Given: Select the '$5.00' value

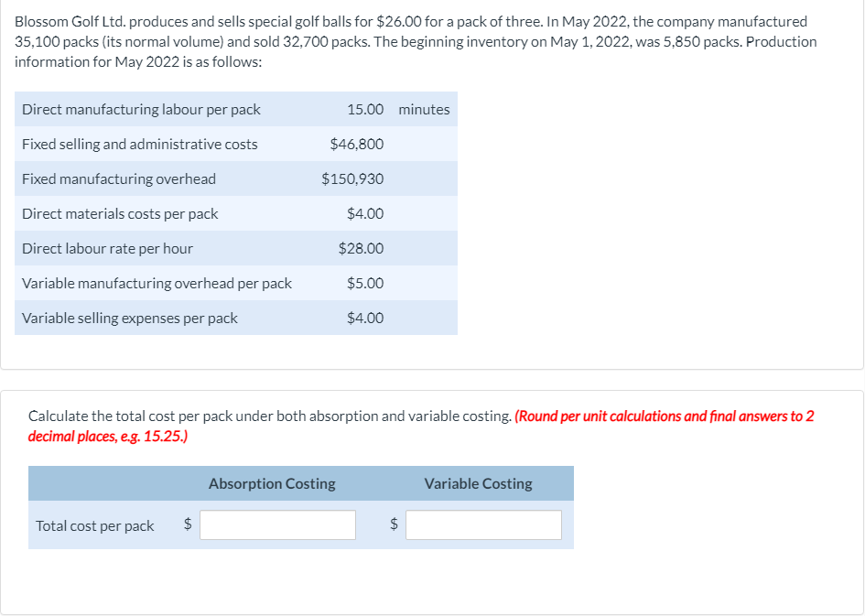Looking at the screenshot, I should coord(365,283).
